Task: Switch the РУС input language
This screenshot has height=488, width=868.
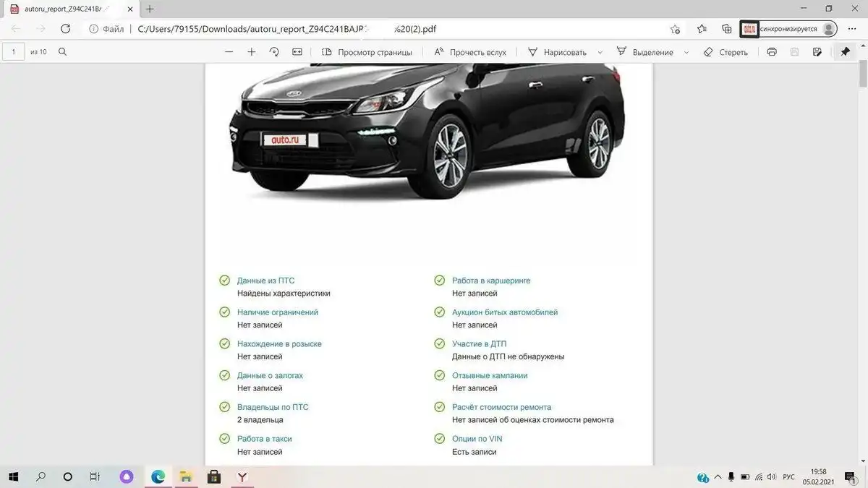Action: [x=788, y=477]
